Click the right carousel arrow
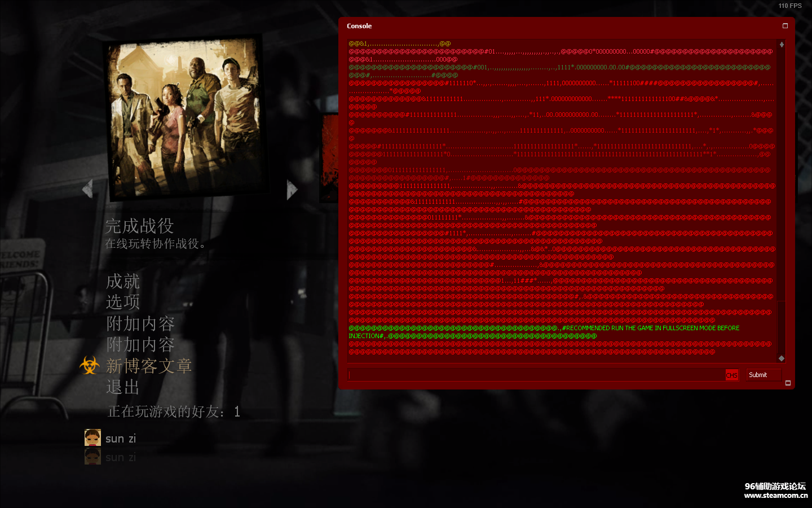The width and height of the screenshot is (812, 508). 292,189
